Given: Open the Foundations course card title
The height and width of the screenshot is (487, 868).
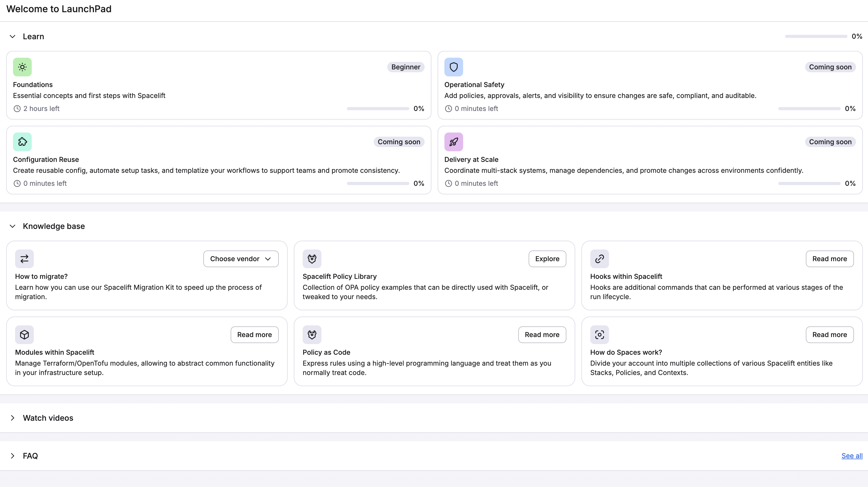Looking at the screenshot, I should pos(33,84).
